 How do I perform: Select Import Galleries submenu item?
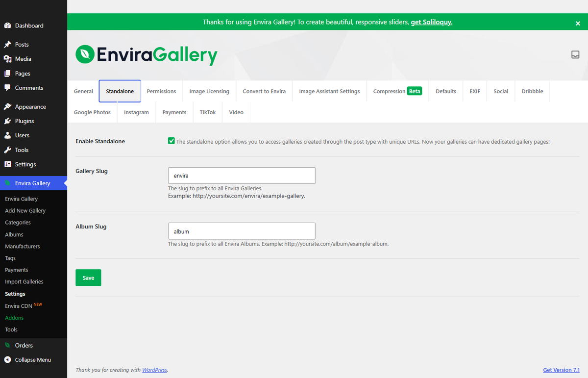pyautogui.click(x=24, y=282)
